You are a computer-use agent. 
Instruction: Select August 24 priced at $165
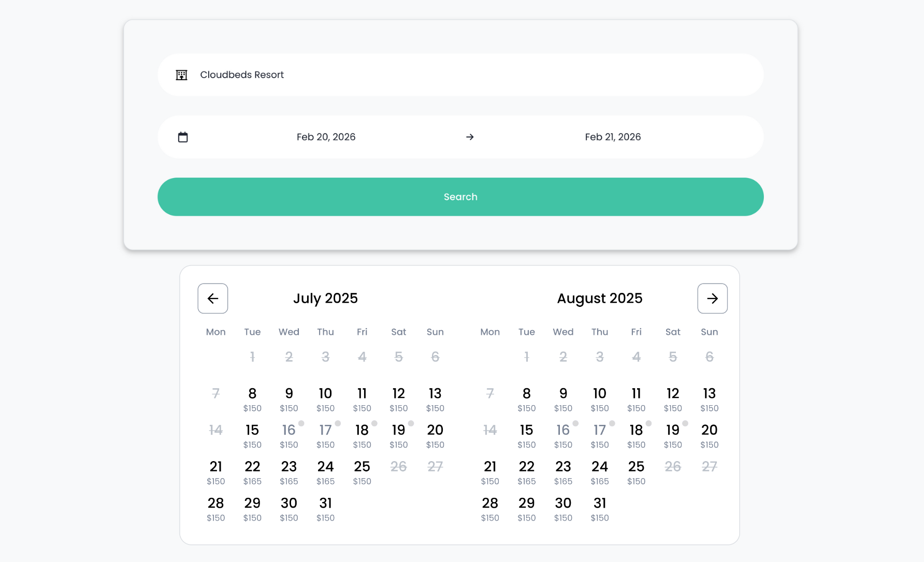[x=599, y=472]
